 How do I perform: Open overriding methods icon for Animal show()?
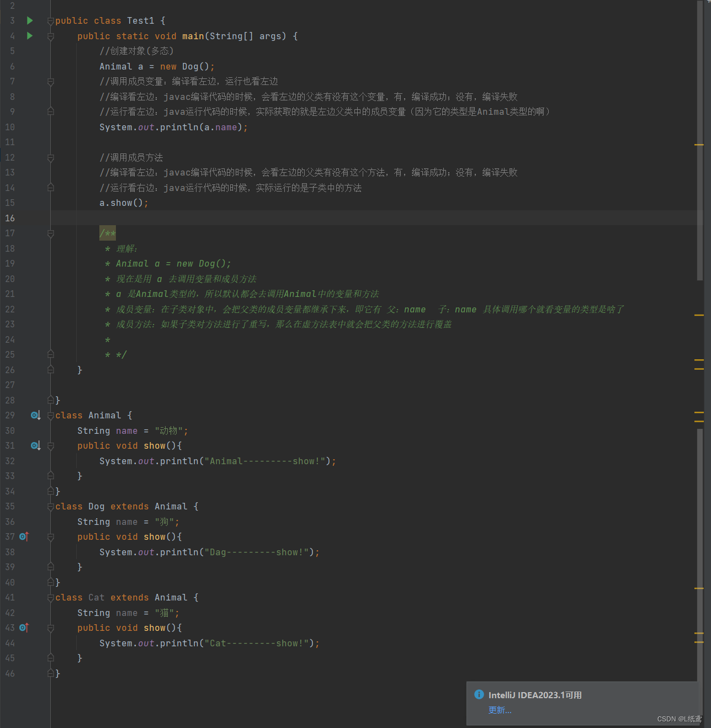(x=35, y=445)
